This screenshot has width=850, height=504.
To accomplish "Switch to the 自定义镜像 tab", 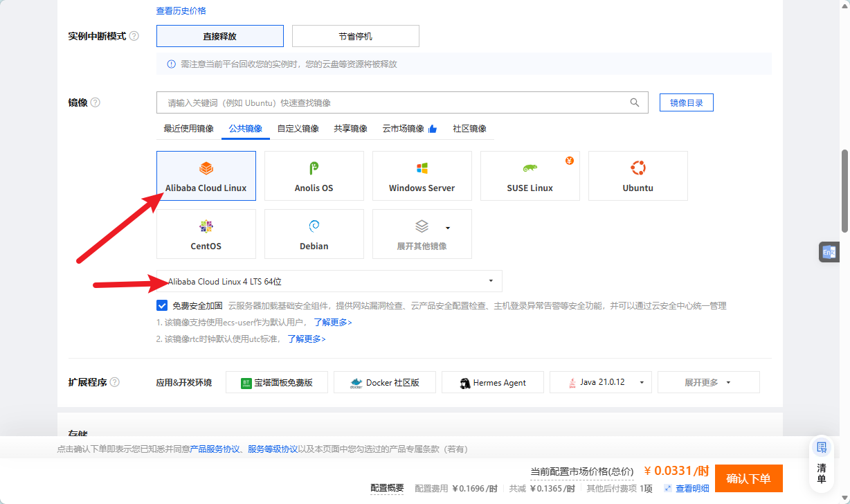I will (x=298, y=129).
